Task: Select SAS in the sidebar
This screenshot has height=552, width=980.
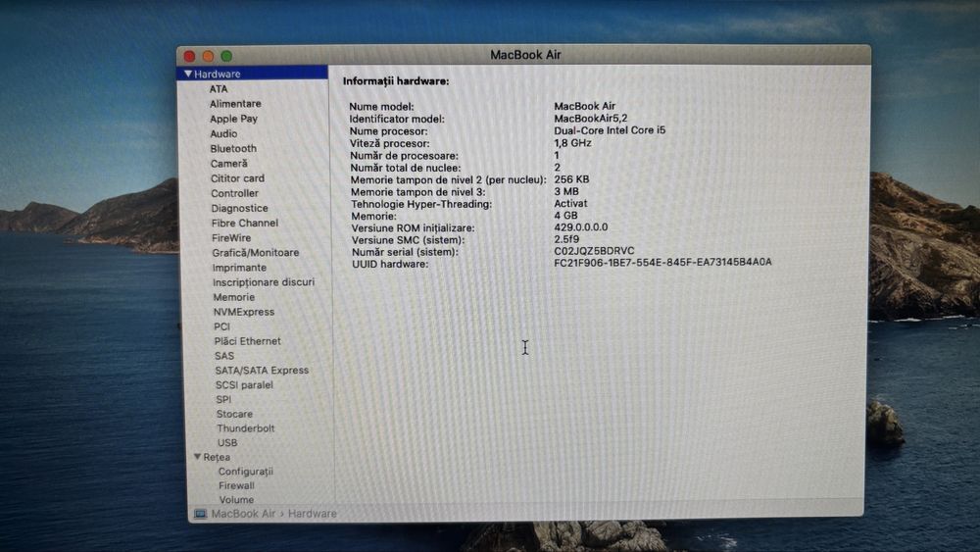Action: pyautogui.click(x=224, y=356)
